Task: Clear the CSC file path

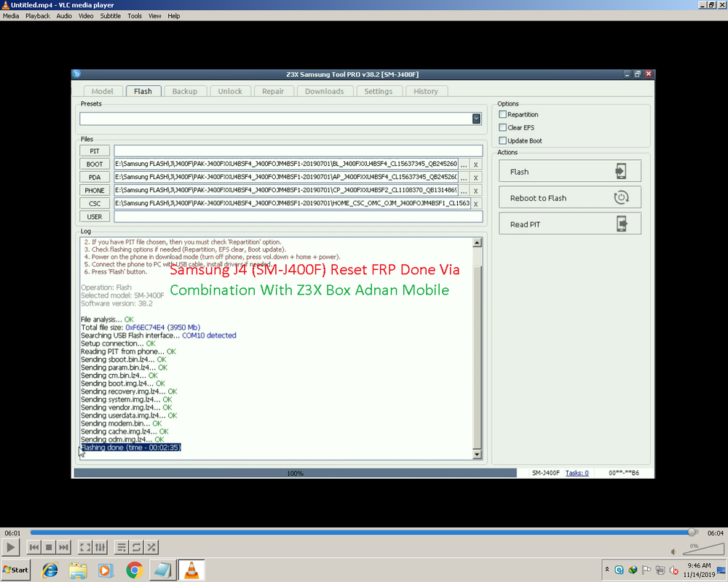Action: pyautogui.click(x=475, y=203)
